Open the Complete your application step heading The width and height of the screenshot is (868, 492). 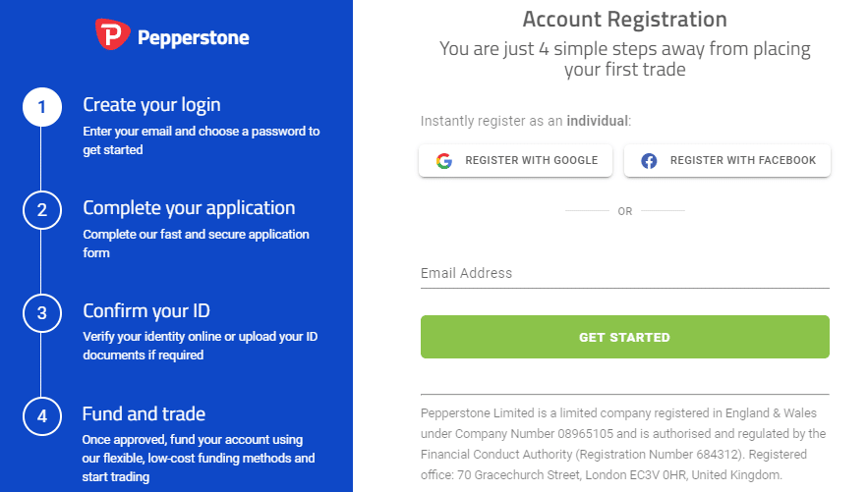click(x=189, y=208)
